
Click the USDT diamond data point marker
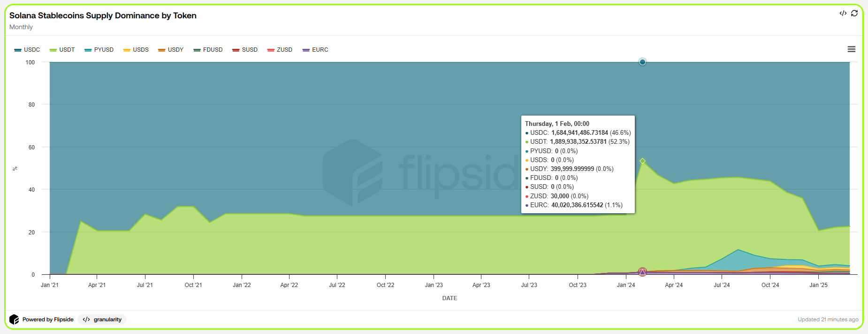click(x=642, y=161)
